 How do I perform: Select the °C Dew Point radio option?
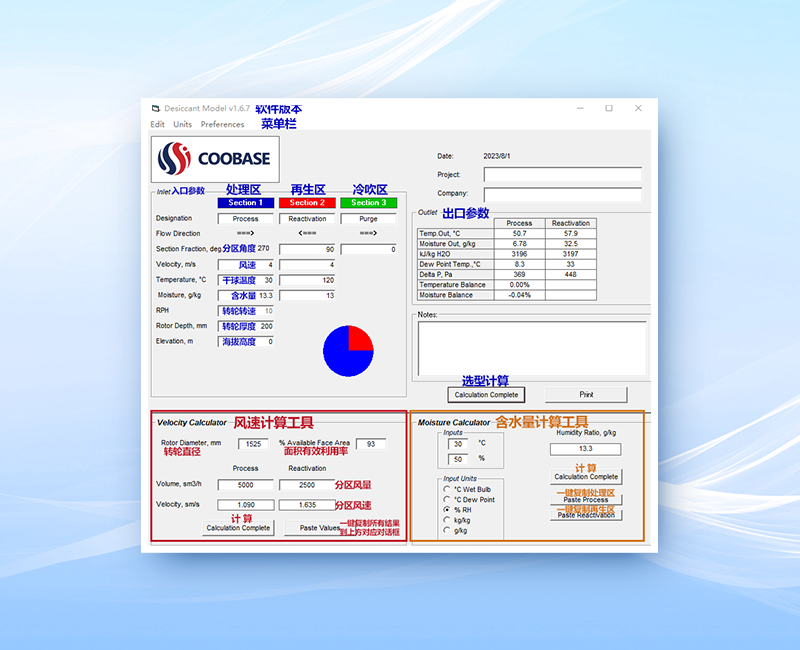coord(447,499)
